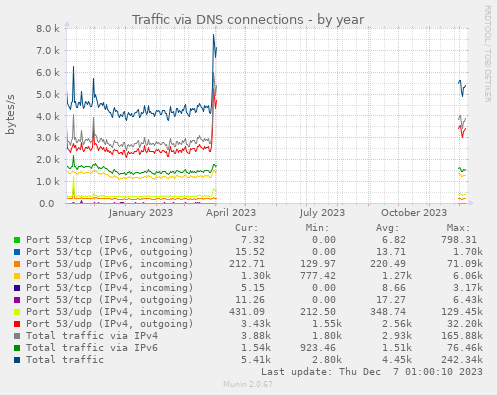The image size is (497, 395).
Task: Click the chart title 'Traffic via DNS connections - by year'
Action: pos(248,20)
